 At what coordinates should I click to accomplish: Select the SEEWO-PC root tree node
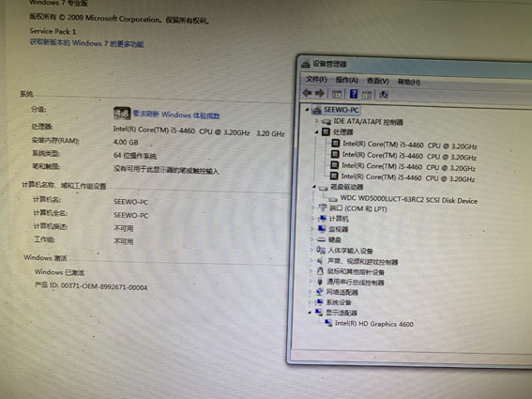click(x=341, y=110)
